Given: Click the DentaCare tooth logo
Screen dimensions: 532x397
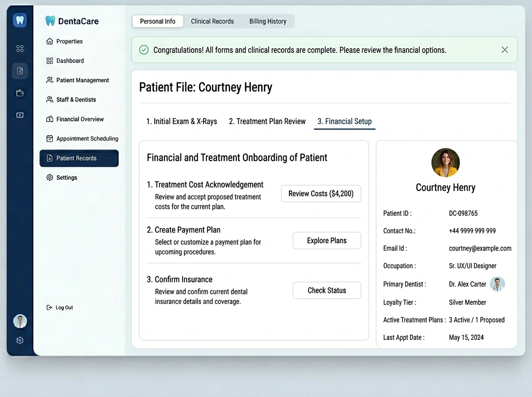Looking at the screenshot, I should coord(51,21).
